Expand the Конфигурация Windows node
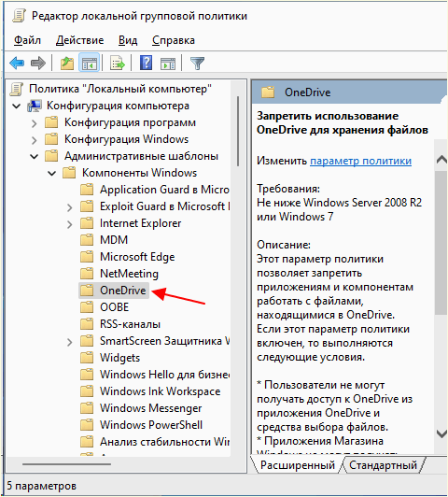 pyautogui.click(x=35, y=140)
